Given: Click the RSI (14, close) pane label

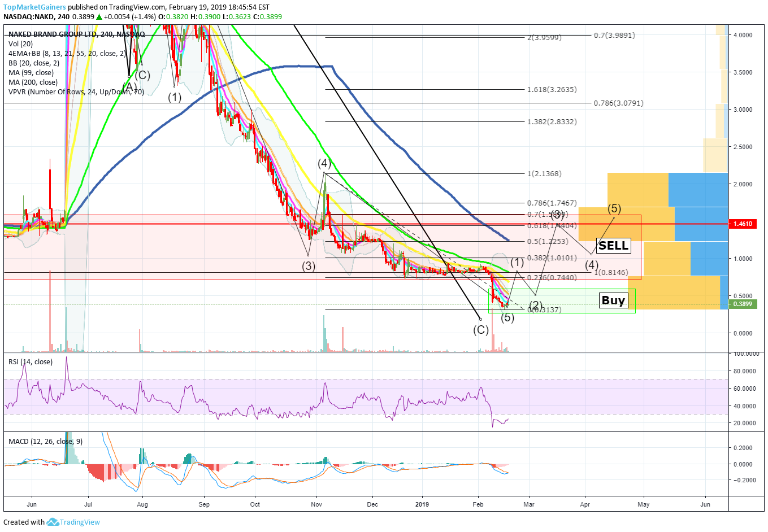Looking at the screenshot, I should click(x=31, y=362).
